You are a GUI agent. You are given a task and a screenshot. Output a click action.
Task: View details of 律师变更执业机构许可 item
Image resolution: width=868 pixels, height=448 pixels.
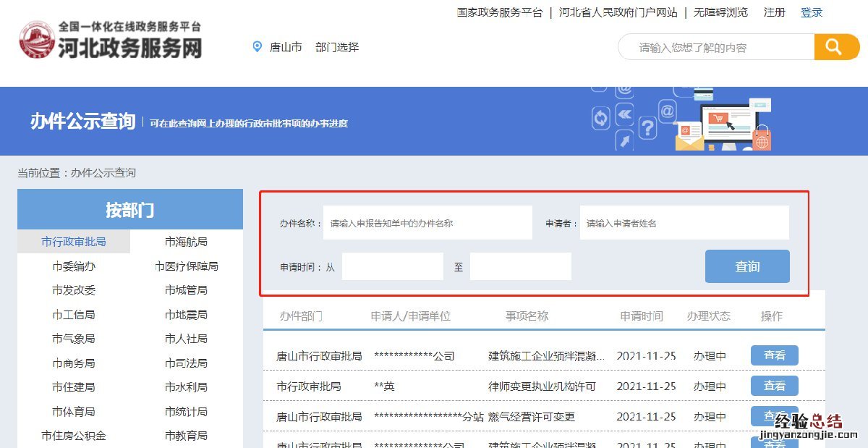[x=774, y=386]
